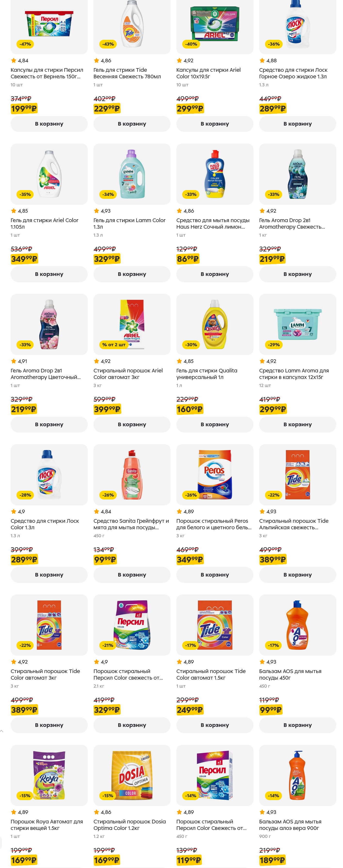Click the small up chevron at left edge
This screenshot has height=868, width=343.
[2, 731]
